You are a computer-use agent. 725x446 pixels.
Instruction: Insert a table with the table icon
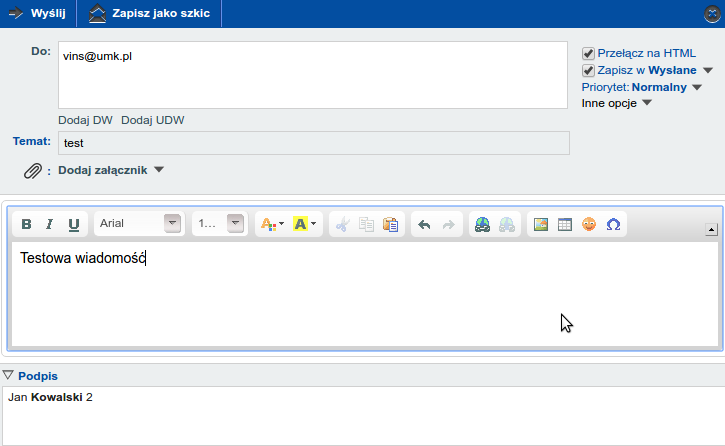pyautogui.click(x=565, y=225)
